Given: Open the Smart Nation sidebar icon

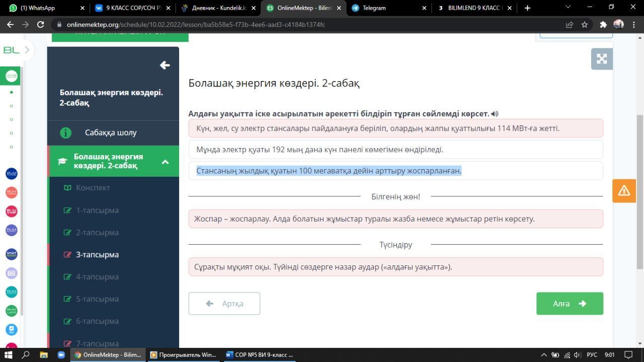Looking at the screenshot, I should (11, 254).
